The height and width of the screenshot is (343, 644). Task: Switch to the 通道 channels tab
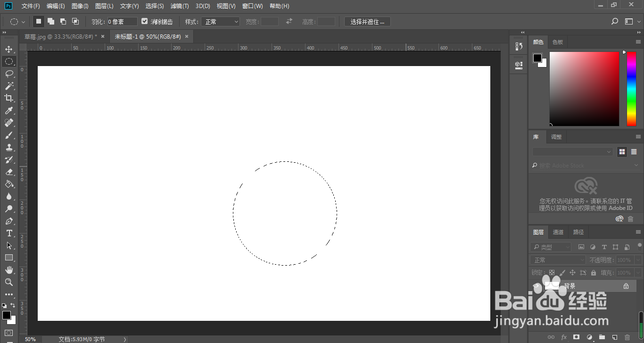pos(558,232)
